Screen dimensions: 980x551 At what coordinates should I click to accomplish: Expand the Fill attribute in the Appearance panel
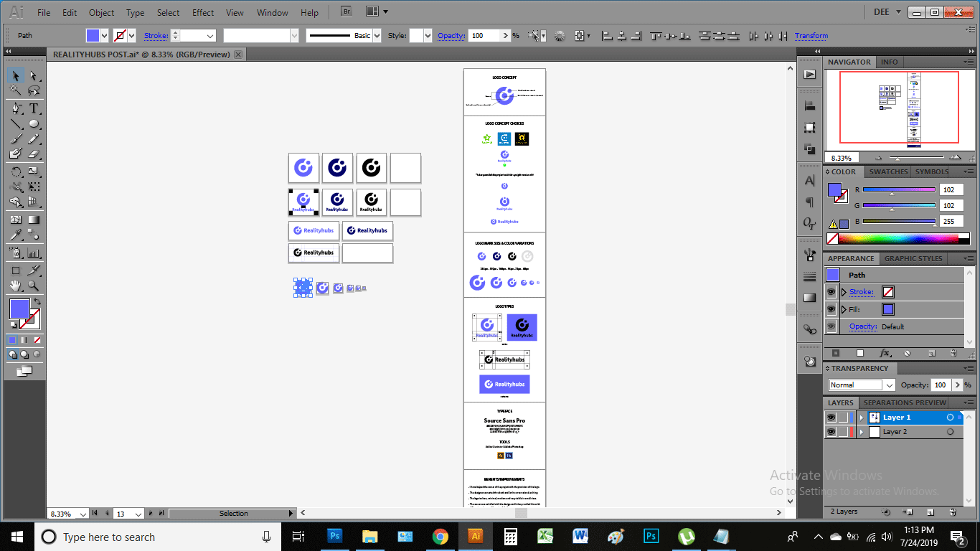tap(844, 309)
